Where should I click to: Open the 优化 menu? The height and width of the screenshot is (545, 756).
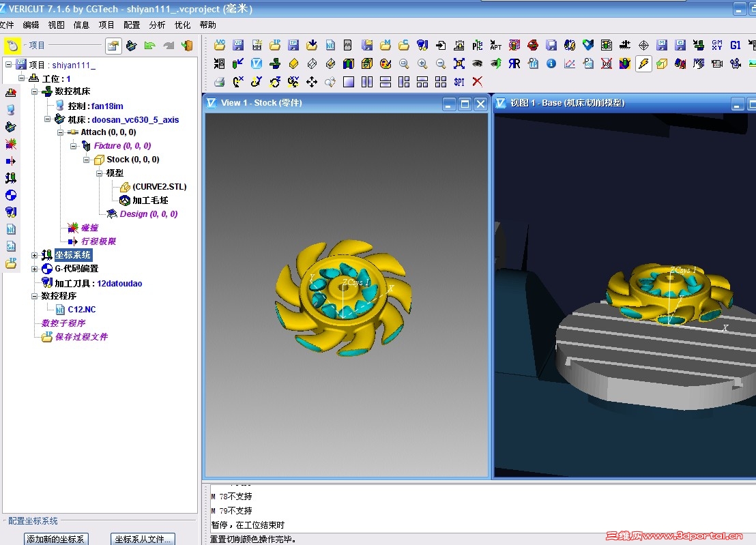[x=182, y=25]
